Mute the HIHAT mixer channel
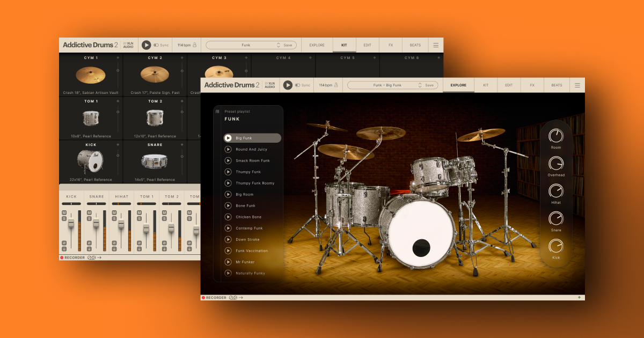This screenshot has height=338, width=644. click(114, 213)
